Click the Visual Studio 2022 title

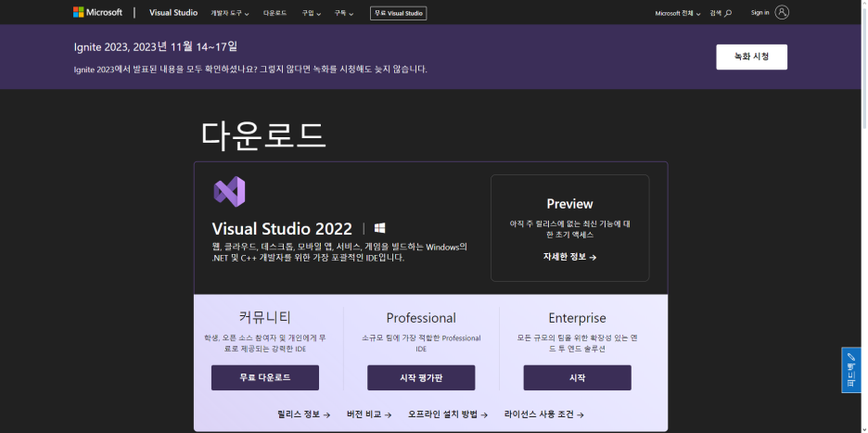click(x=282, y=229)
